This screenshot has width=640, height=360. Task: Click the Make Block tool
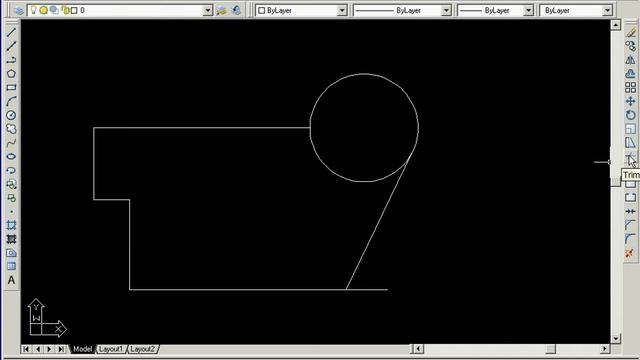pyautogui.click(x=11, y=198)
